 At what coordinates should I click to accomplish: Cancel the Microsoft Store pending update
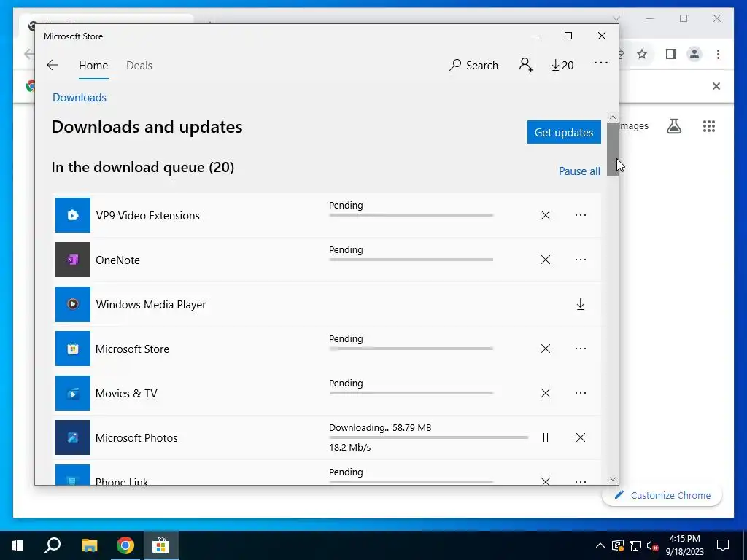[546, 349]
